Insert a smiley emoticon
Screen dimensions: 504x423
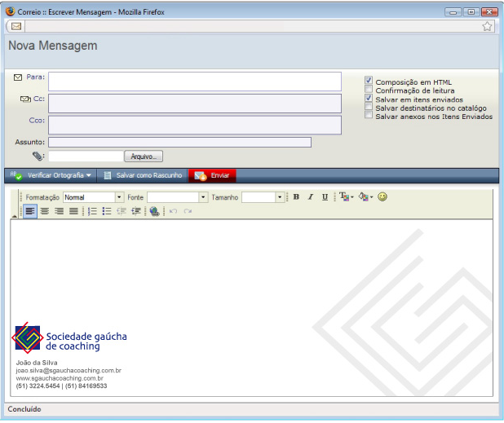point(382,197)
